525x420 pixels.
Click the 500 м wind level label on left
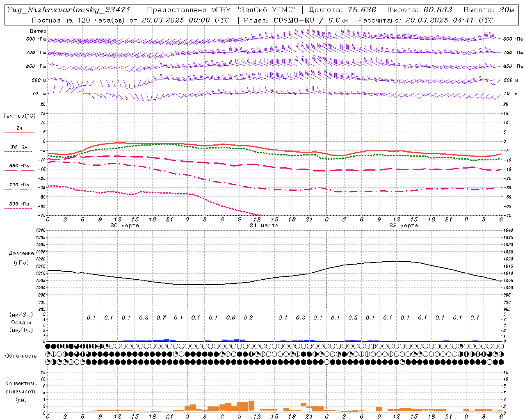click(39, 80)
